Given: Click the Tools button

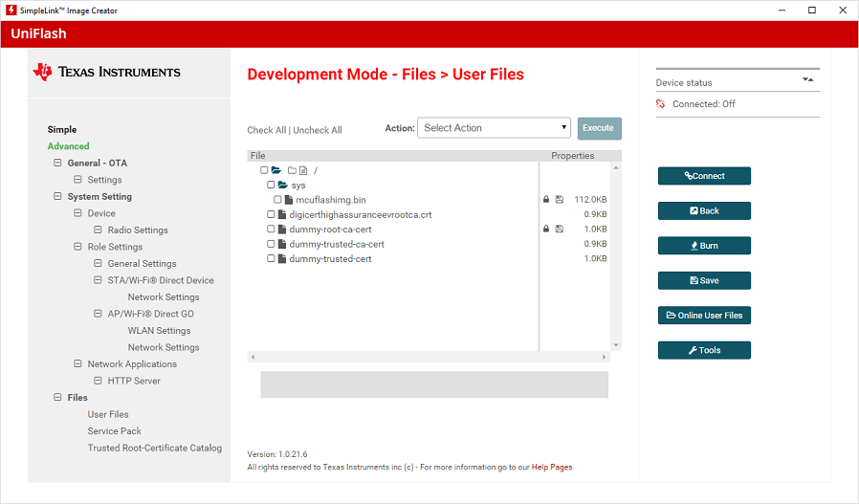Looking at the screenshot, I should coord(704,350).
